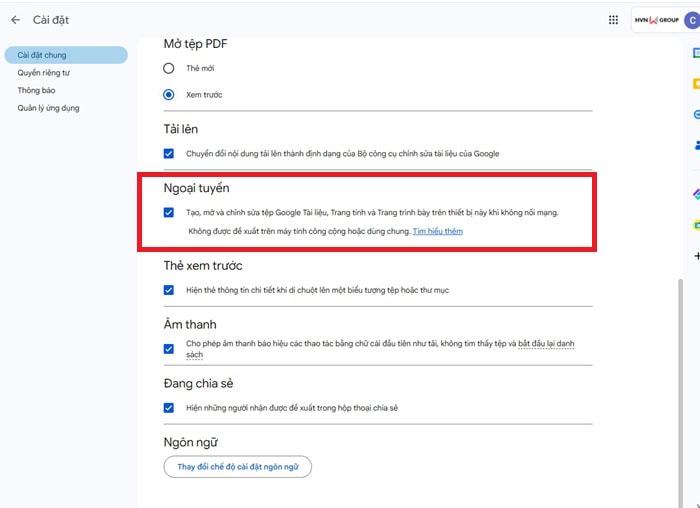Toggle the Ngoại tuyến offline checkbox
Image resolution: width=700 pixels, height=508 pixels.
point(169,212)
